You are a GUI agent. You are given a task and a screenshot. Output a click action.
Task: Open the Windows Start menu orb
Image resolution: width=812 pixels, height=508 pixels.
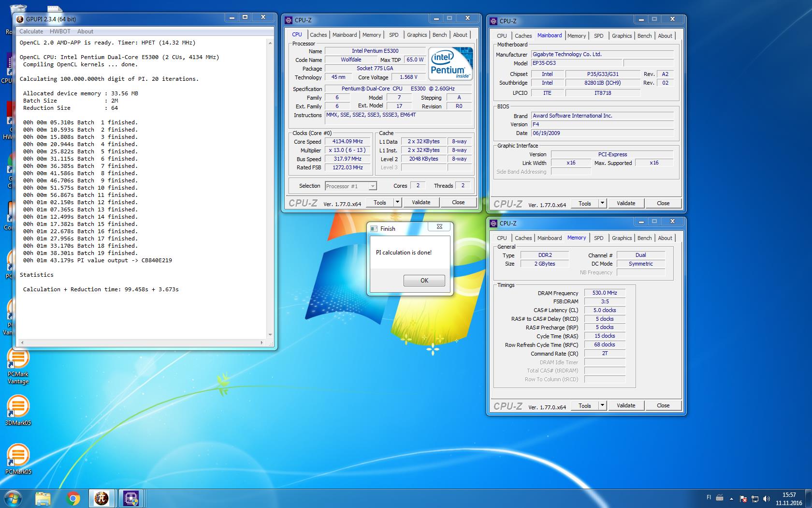[x=13, y=498]
